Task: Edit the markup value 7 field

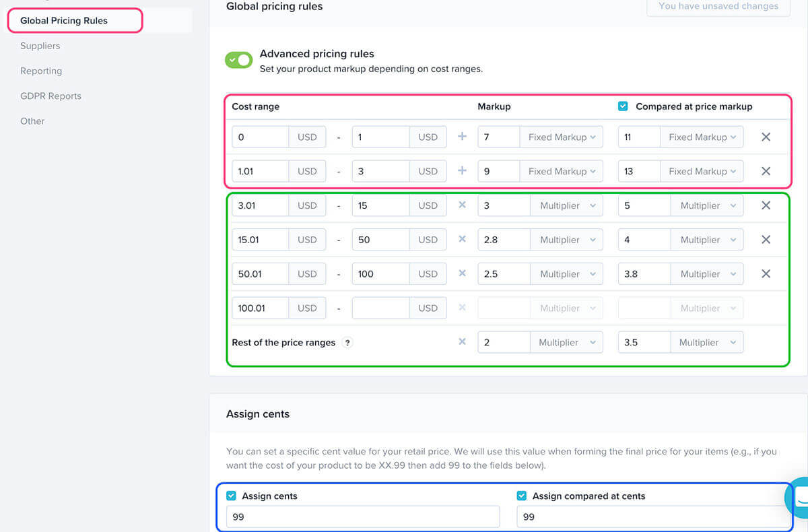Action: point(499,137)
